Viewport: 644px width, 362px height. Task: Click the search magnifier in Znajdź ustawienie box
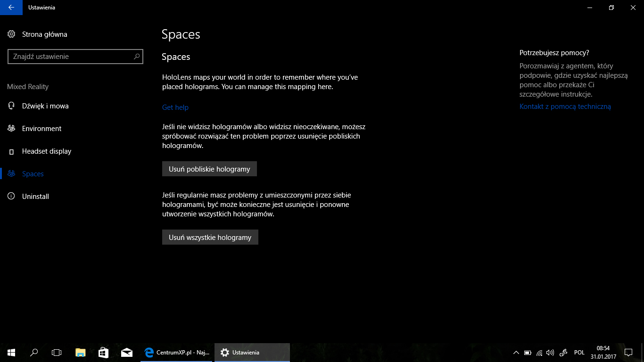point(137,57)
